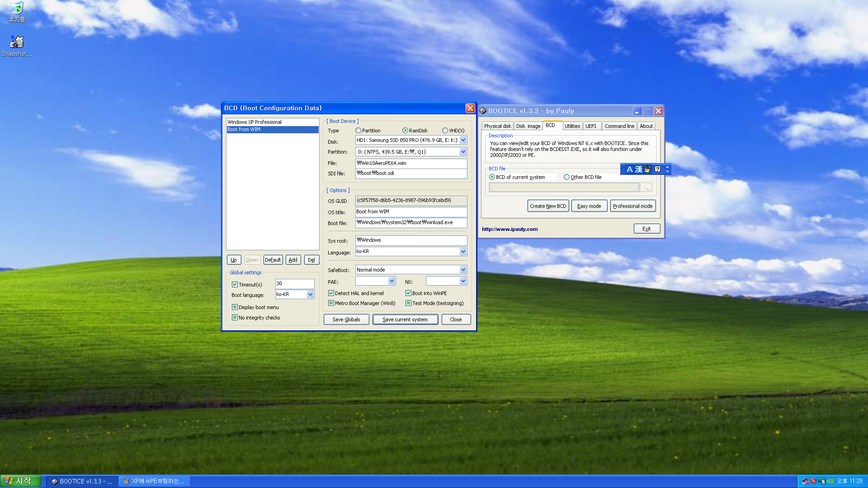This screenshot has width=868, height=488.
Task: Open the IME pad tool icon
Action: (648, 169)
